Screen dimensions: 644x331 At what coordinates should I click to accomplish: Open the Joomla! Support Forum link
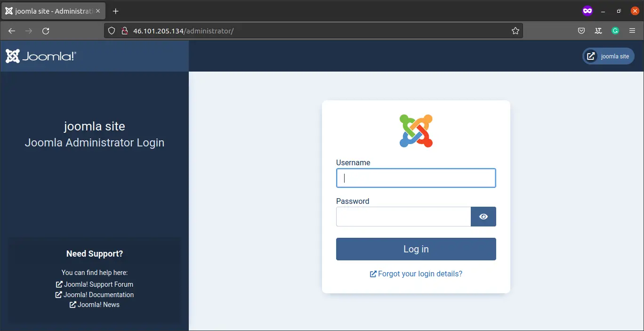(94, 284)
